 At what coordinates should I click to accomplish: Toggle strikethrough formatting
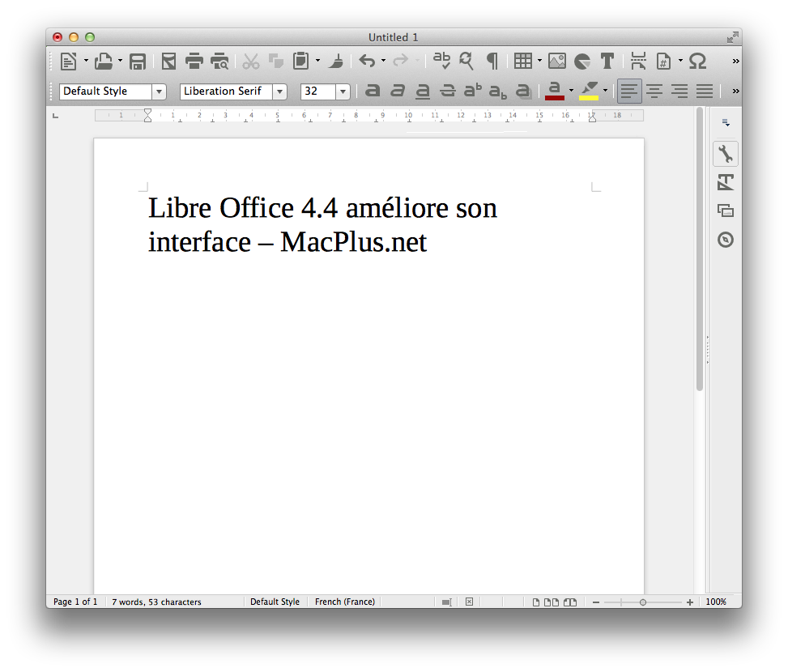tap(447, 91)
